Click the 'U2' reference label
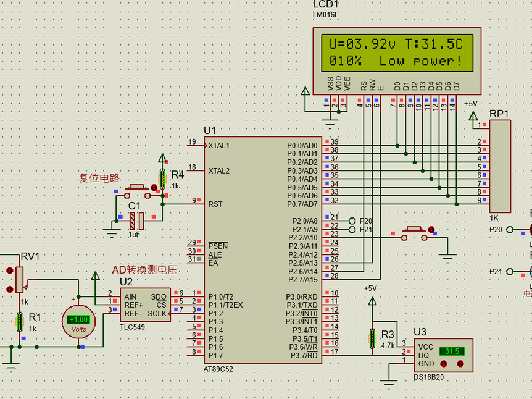 pos(126,282)
